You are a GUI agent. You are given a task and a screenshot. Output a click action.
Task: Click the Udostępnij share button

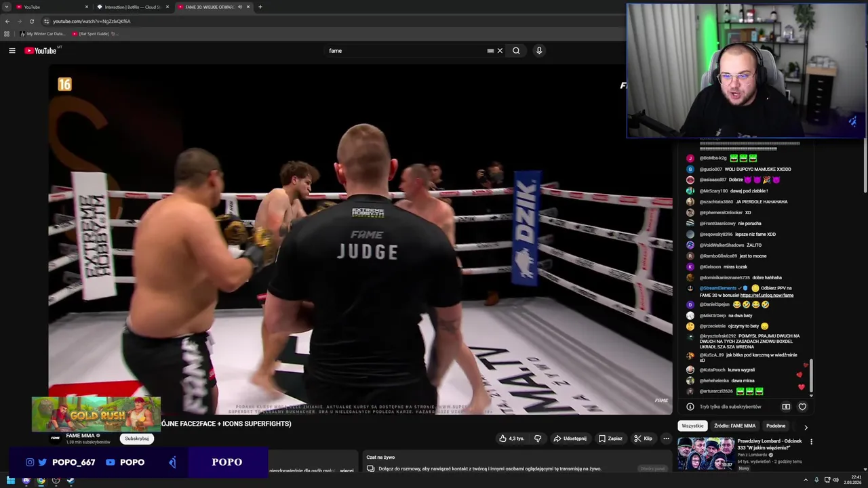click(x=570, y=439)
